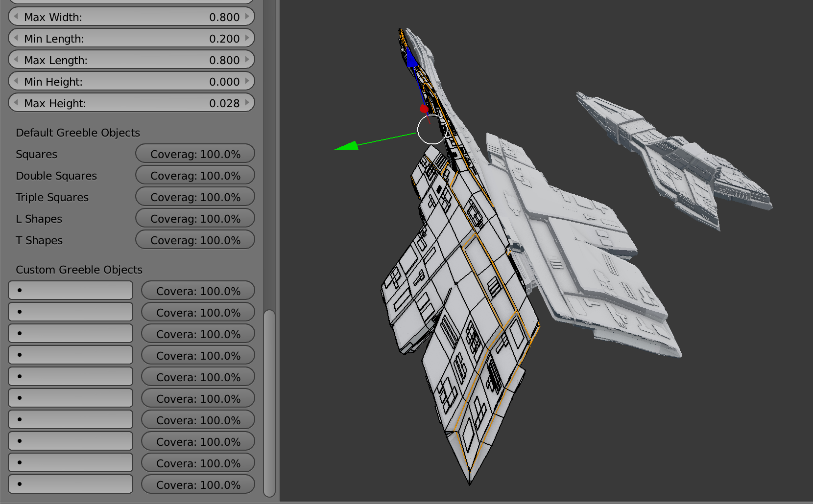Increase Max Height using right arrow
Screen dimensions: 813x504
pyautogui.click(x=247, y=103)
